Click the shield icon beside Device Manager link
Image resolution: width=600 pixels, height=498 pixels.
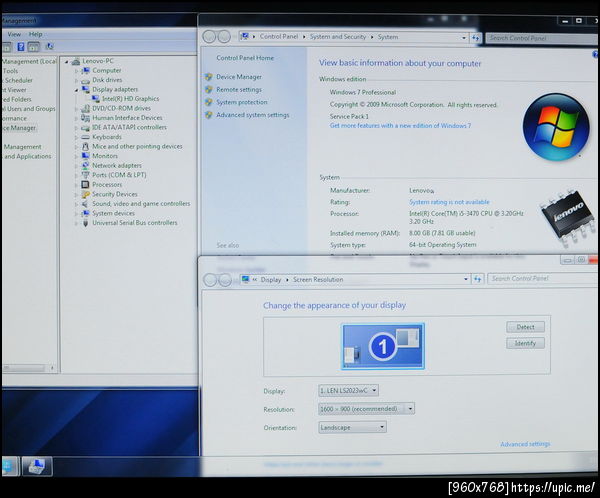[x=209, y=77]
